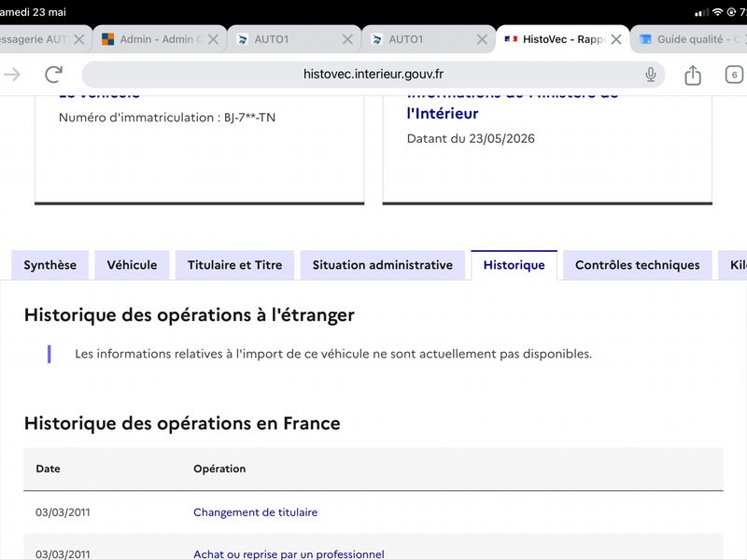The height and width of the screenshot is (560, 747).
Task: Open the tab count overview button
Action: (x=734, y=75)
